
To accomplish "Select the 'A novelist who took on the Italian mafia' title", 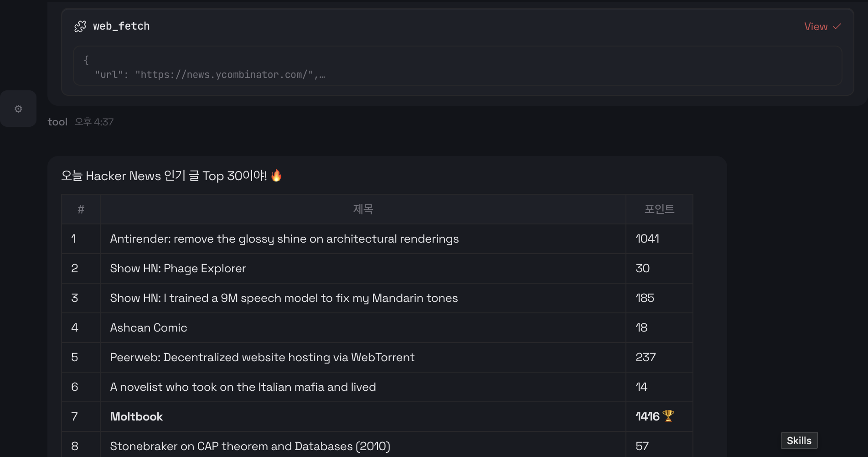I will [x=243, y=387].
